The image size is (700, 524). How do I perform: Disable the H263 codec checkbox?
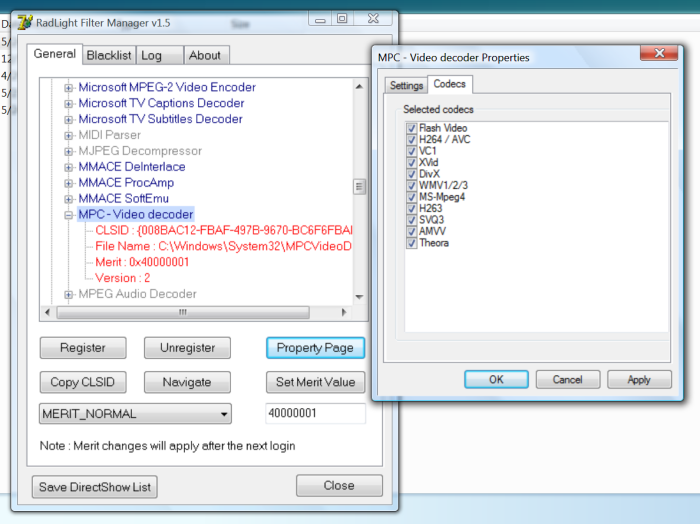(411, 208)
